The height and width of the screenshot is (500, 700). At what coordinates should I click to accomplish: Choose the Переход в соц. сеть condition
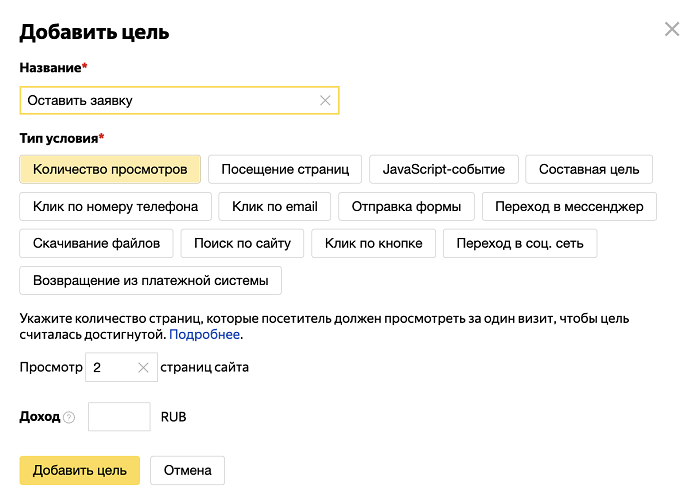click(x=520, y=243)
